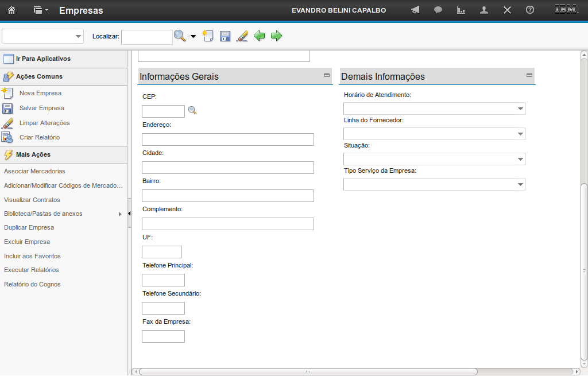Viewport: 588px width, 376px height.
Task: Open the Reports chart icon in header
Action: pyautogui.click(x=461, y=10)
